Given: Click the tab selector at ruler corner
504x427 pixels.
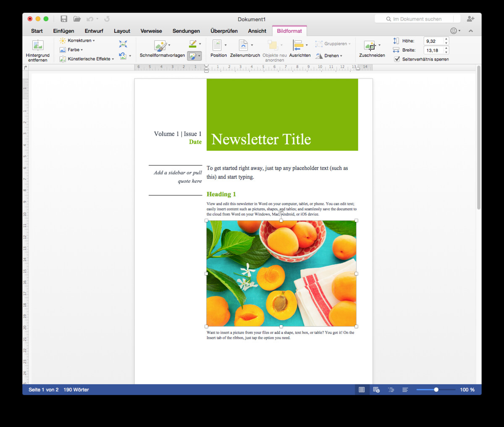Looking at the screenshot, I should pyautogui.click(x=26, y=67).
